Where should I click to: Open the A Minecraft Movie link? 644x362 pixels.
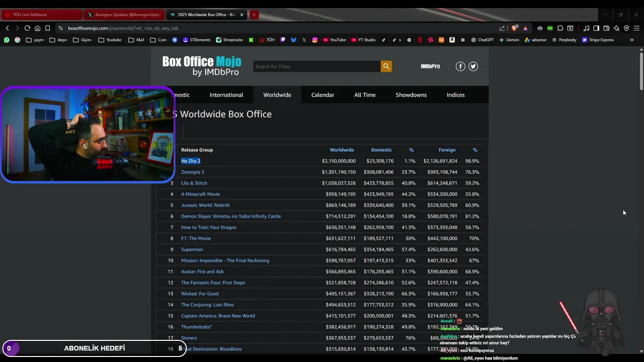200,194
